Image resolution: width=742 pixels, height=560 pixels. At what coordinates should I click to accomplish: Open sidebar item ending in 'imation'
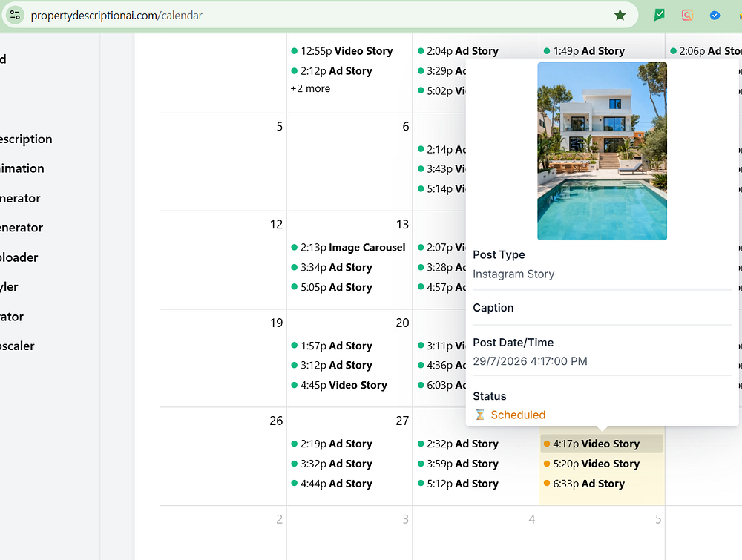22,168
